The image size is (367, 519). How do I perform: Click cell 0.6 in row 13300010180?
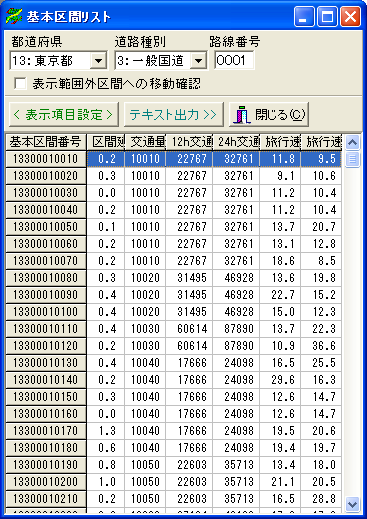(x=106, y=448)
